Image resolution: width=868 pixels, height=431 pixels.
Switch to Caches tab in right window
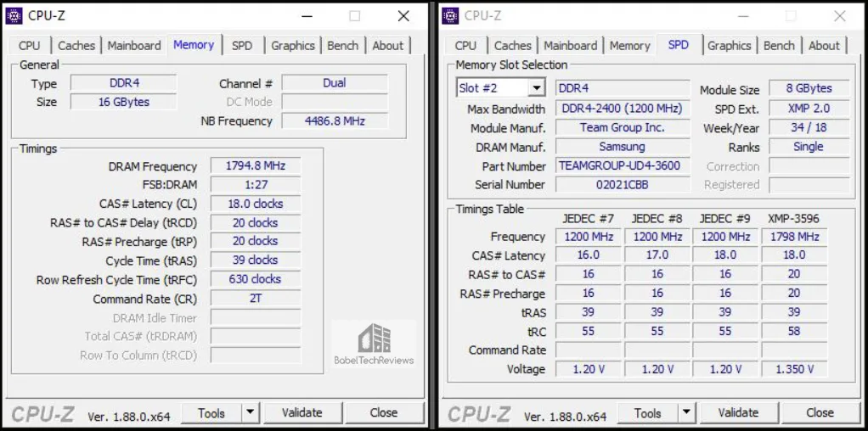(513, 45)
